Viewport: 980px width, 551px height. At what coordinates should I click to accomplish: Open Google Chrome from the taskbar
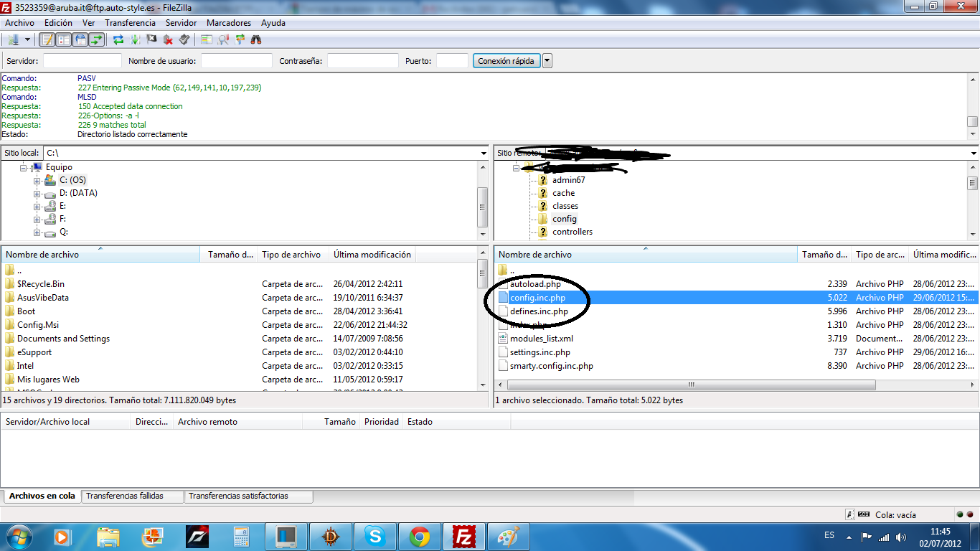point(420,536)
